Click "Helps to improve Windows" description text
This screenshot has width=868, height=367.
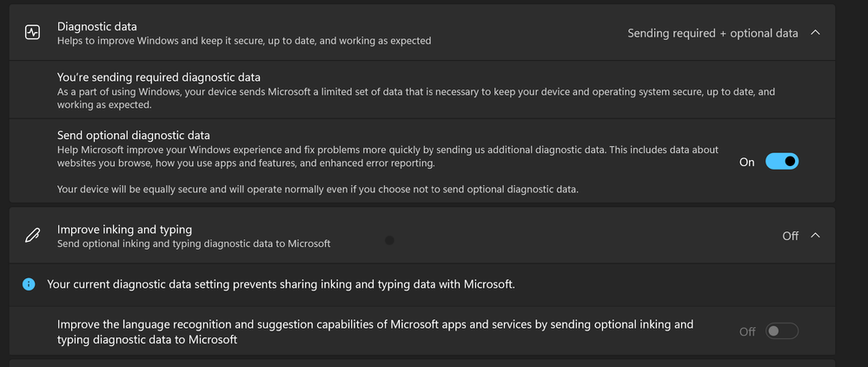tap(243, 41)
